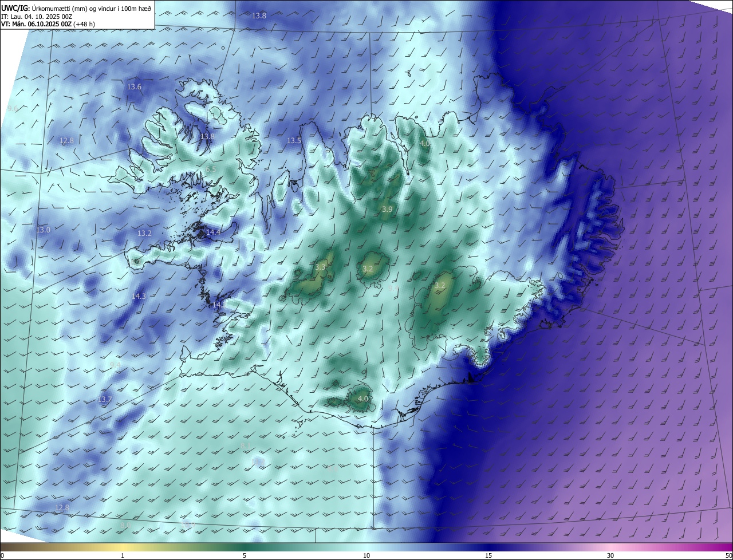Image resolution: width=733 pixels, height=560 pixels.
Task: Click the 13.6 value label
Action: pos(134,87)
